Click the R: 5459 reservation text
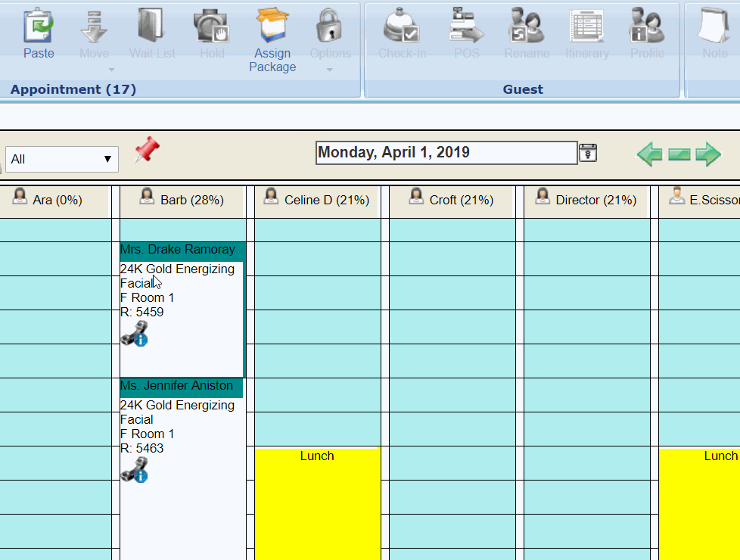 coord(142,312)
